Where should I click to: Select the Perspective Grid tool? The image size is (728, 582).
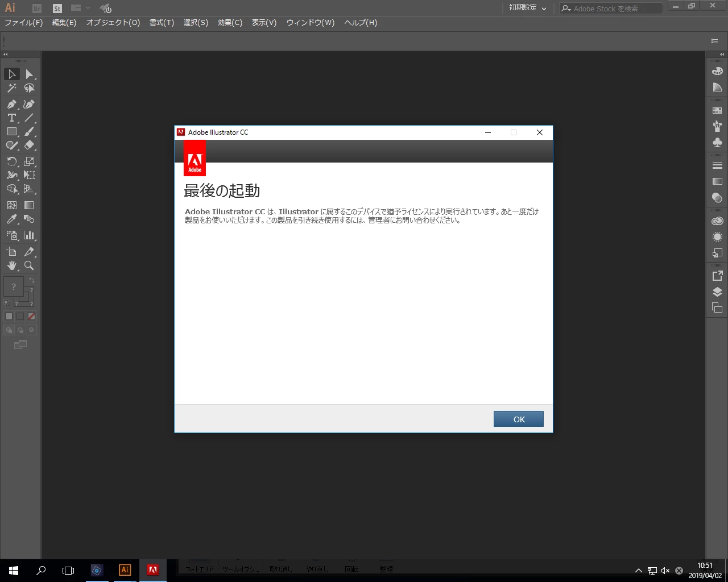tap(30, 189)
